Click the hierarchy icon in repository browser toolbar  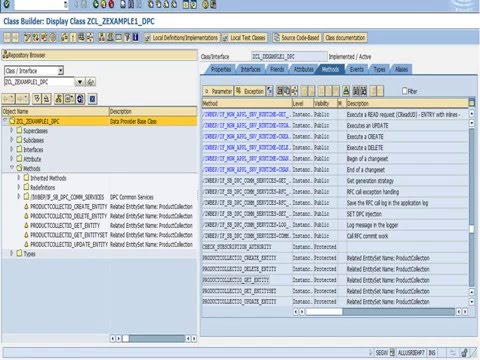59,99
